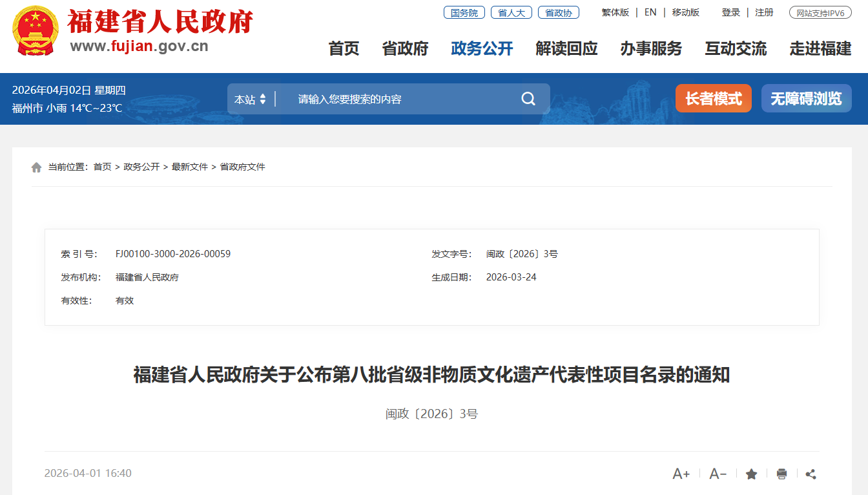Viewport: 868px width, 495px height.
Task: Focus the search input field
Action: tap(400, 99)
